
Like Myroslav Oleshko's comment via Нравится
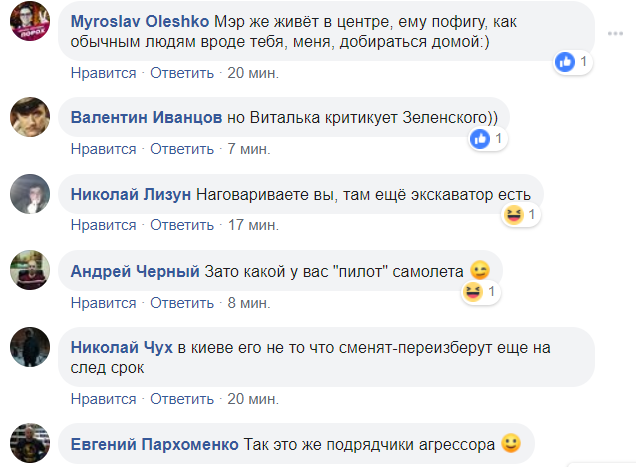(x=104, y=72)
